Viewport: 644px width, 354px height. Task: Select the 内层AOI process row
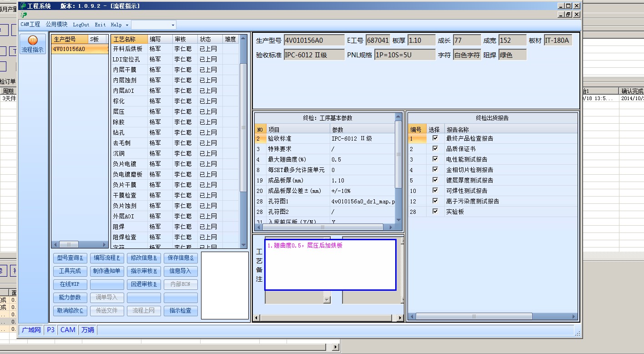175,91
